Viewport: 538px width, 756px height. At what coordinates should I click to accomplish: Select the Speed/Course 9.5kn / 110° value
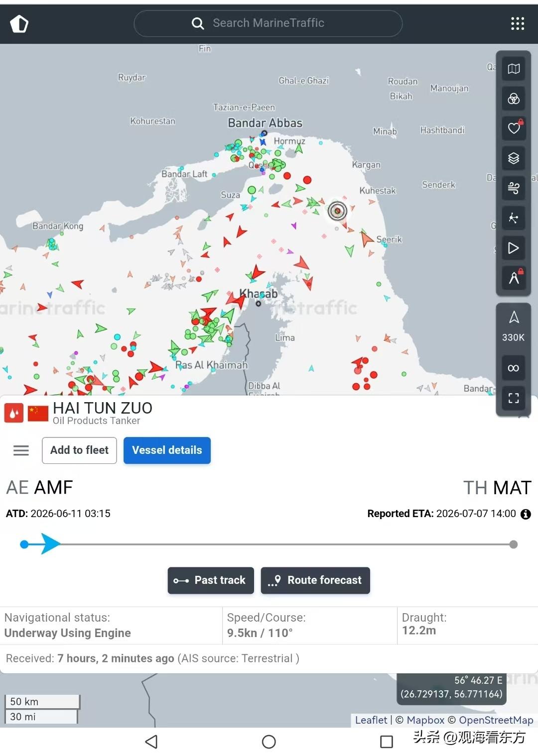pyautogui.click(x=260, y=633)
